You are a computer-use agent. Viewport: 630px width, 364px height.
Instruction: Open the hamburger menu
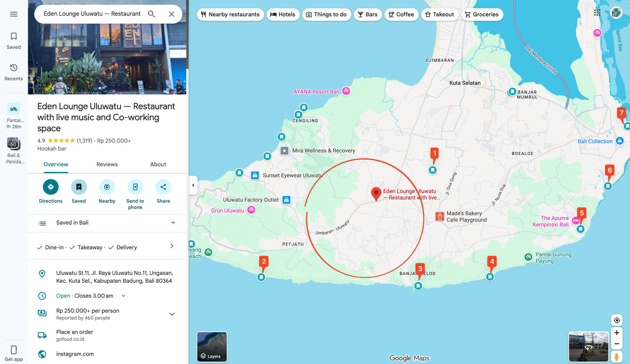pyautogui.click(x=14, y=14)
